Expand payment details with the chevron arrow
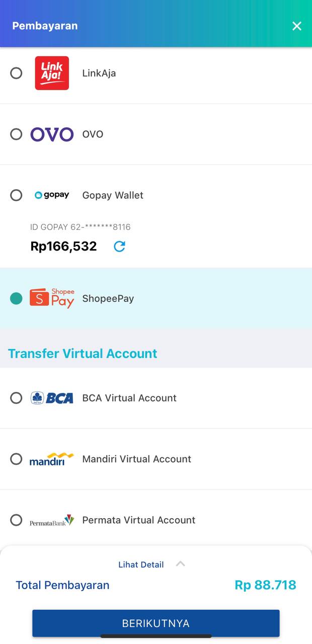The width and height of the screenshot is (312, 644). tap(180, 564)
